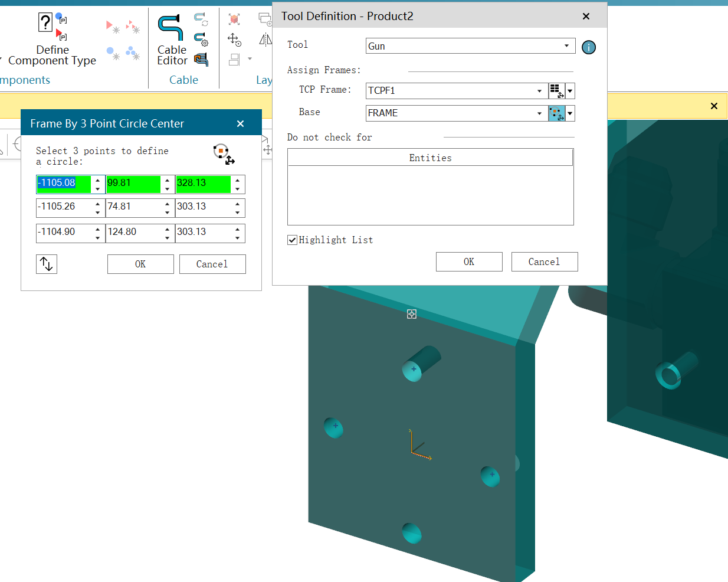Click the empty Entities list area
Viewport: 728px width, 582px height.
(x=430, y=195)
